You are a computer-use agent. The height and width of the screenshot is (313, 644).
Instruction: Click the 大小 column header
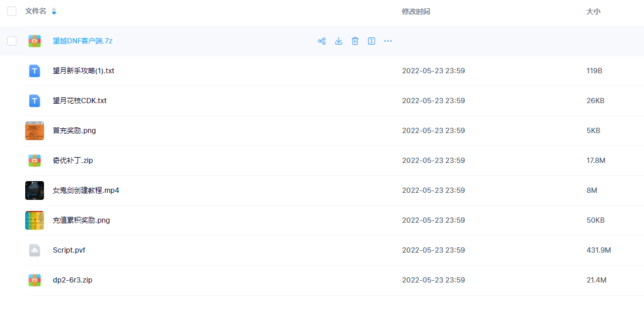coord(593,12)
